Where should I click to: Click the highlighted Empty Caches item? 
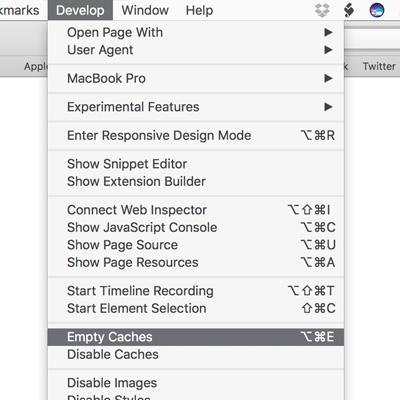(196, 337)
